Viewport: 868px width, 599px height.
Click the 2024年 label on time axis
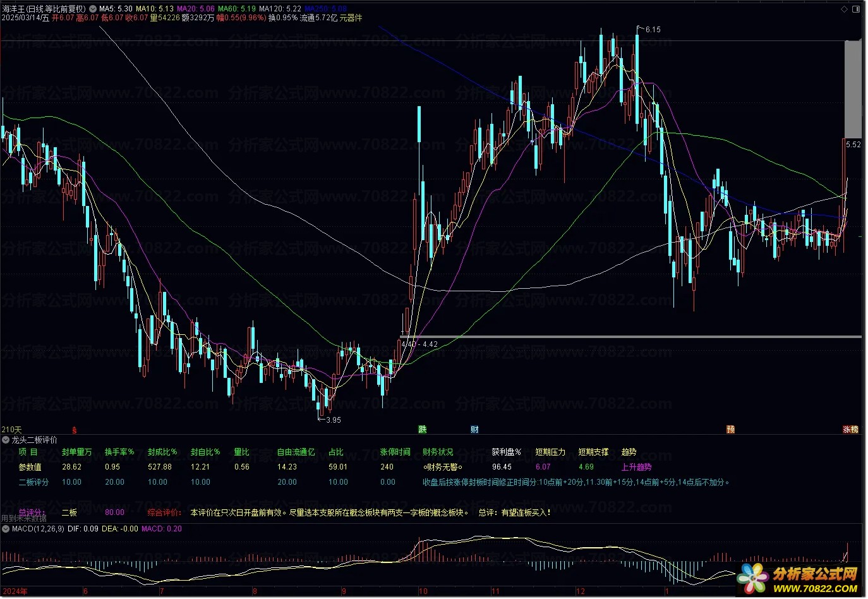tap(15, 592)
